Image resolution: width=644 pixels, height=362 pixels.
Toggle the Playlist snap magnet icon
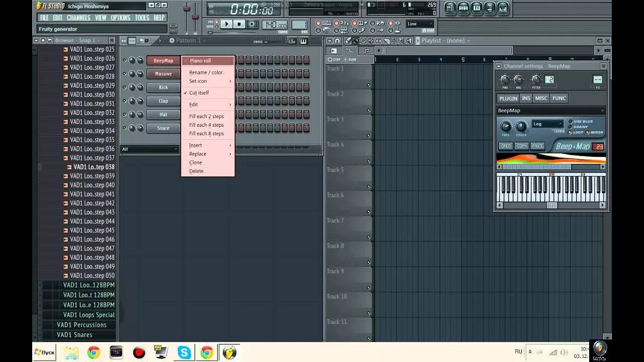tap(337, 41)
